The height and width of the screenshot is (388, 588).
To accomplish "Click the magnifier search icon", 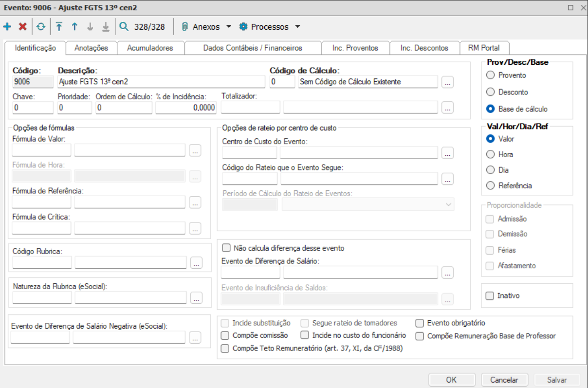I will pos(124,27).
